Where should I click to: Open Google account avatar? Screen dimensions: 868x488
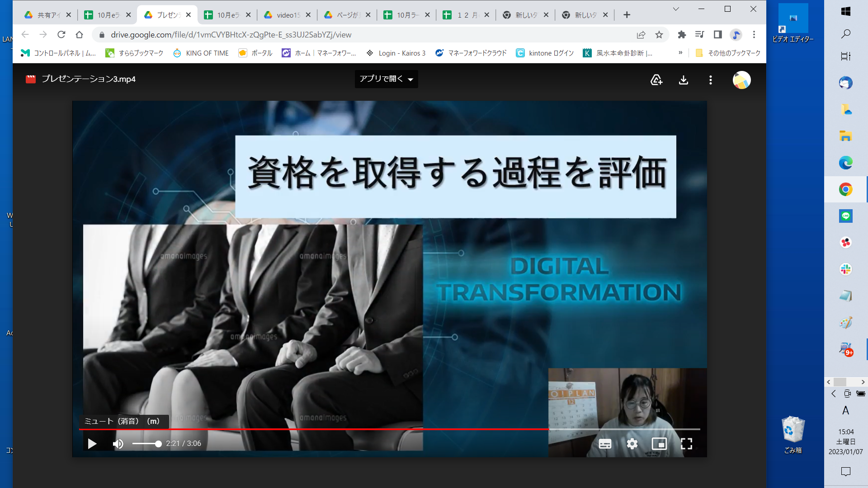click(741, 80)
